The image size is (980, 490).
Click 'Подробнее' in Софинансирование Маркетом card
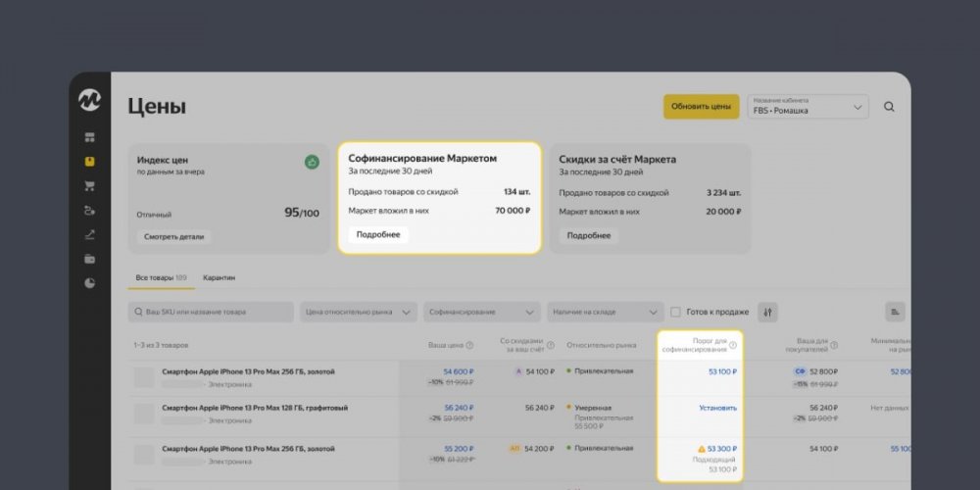[377, 235]
